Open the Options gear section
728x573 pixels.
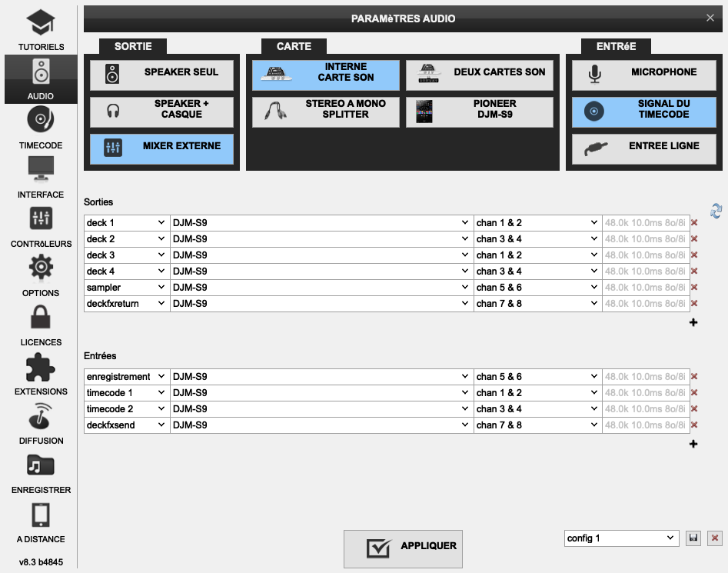click(x=41, y=276)
